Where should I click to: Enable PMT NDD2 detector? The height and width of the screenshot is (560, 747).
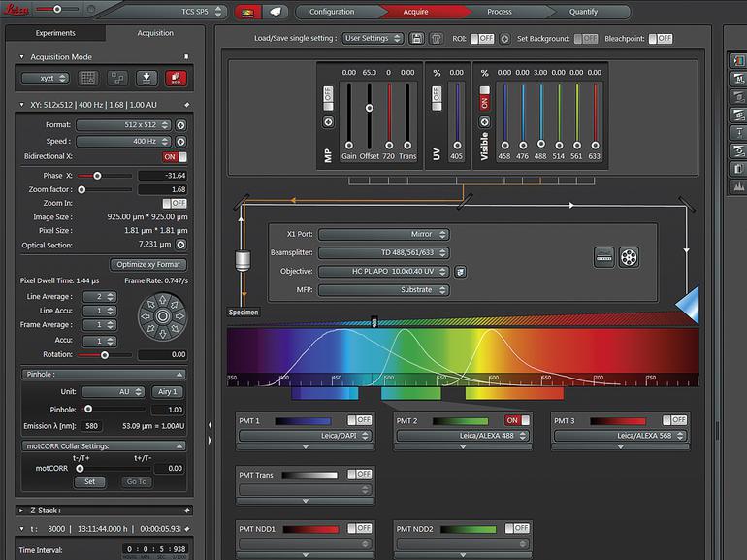click(517, 528)
